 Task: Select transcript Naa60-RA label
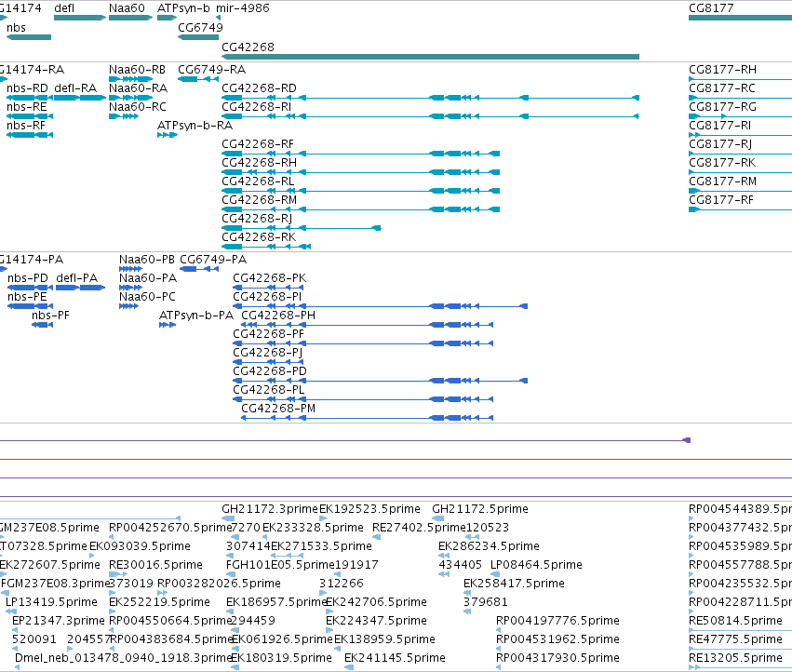pyautogui.click(x=138, y=87)
